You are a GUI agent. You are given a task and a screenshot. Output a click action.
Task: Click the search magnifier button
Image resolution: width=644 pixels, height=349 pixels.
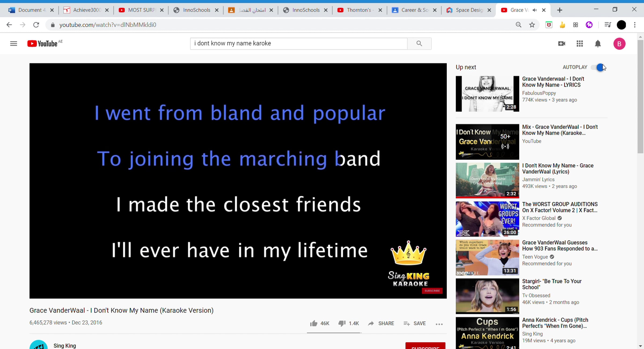419,43
